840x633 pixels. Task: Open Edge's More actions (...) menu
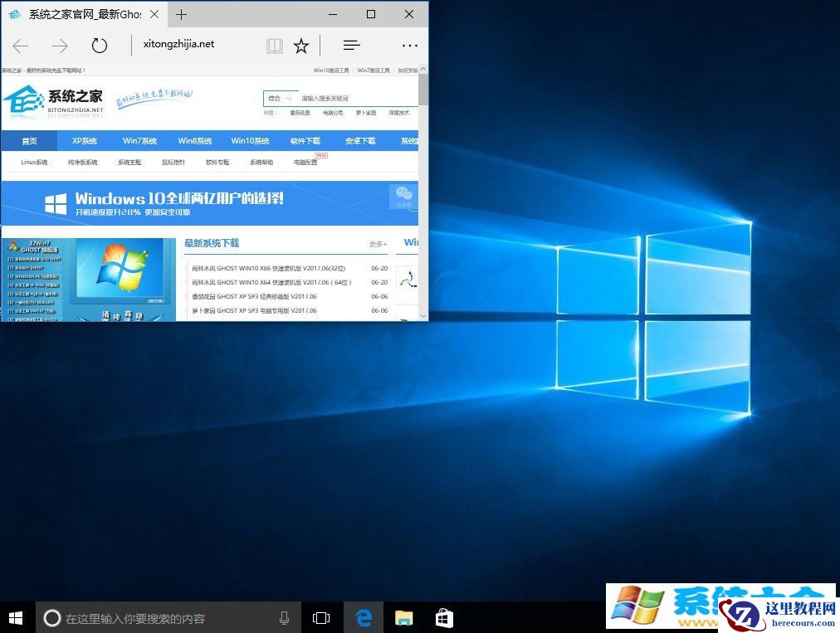click(410, 45)
